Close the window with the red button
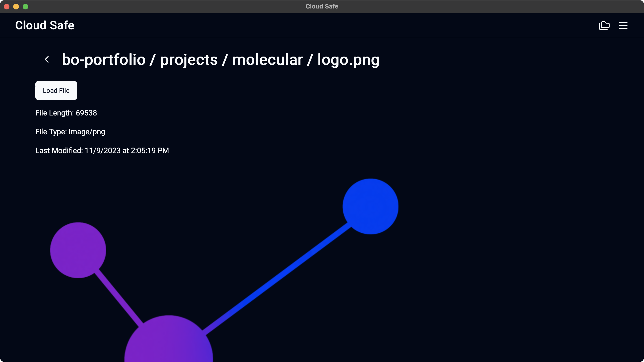Viewport: 644px width, 362px height. (7, 7)
